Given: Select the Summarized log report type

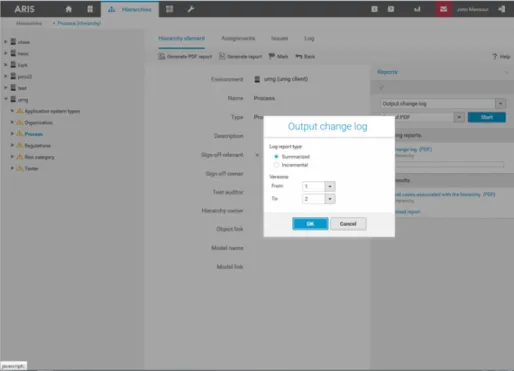Looking at the screenshot, I should (x=276, y=156).
